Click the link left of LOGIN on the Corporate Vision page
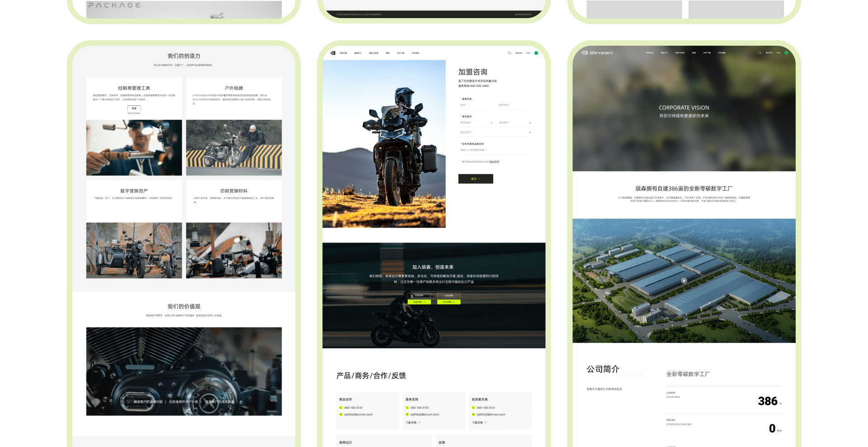 [769, 52]
